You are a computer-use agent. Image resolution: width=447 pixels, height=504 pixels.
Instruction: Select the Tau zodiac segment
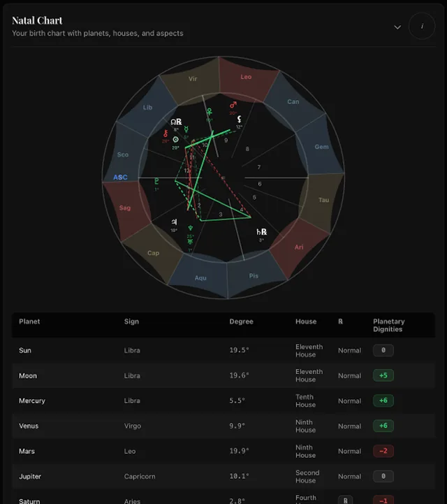coord(323,200)
